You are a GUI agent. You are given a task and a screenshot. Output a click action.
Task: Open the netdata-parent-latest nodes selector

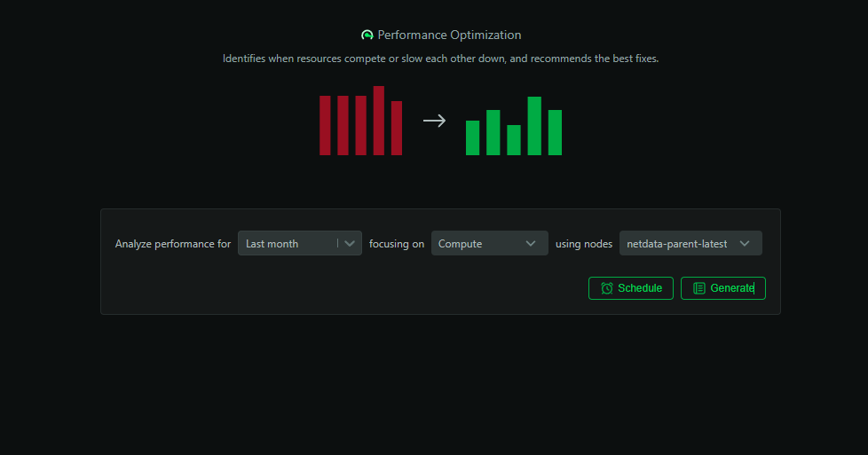pos(679,244)
